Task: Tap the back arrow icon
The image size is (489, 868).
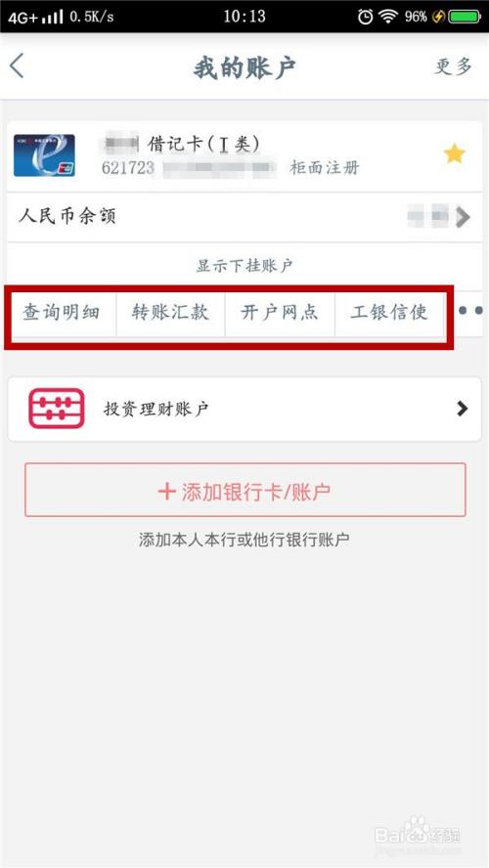Action: click(17, 66)
